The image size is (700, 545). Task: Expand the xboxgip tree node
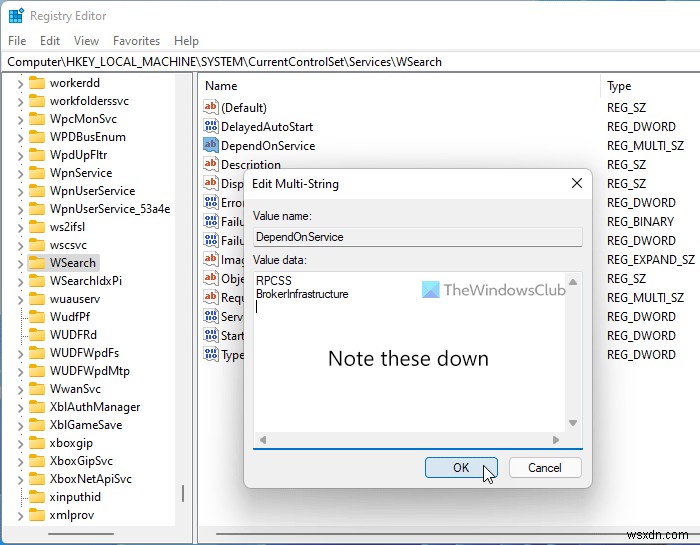pyautogui.click(x=20, y=444)
